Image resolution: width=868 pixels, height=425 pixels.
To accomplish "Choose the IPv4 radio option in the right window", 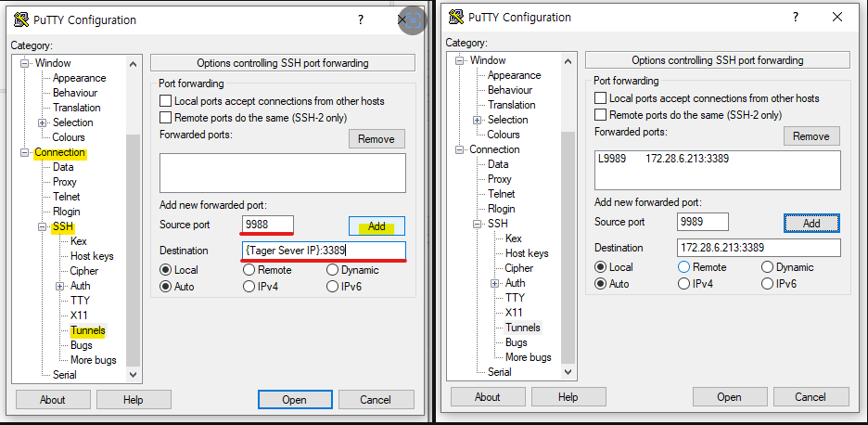I will pyautogui.click(x=684, y=284).
